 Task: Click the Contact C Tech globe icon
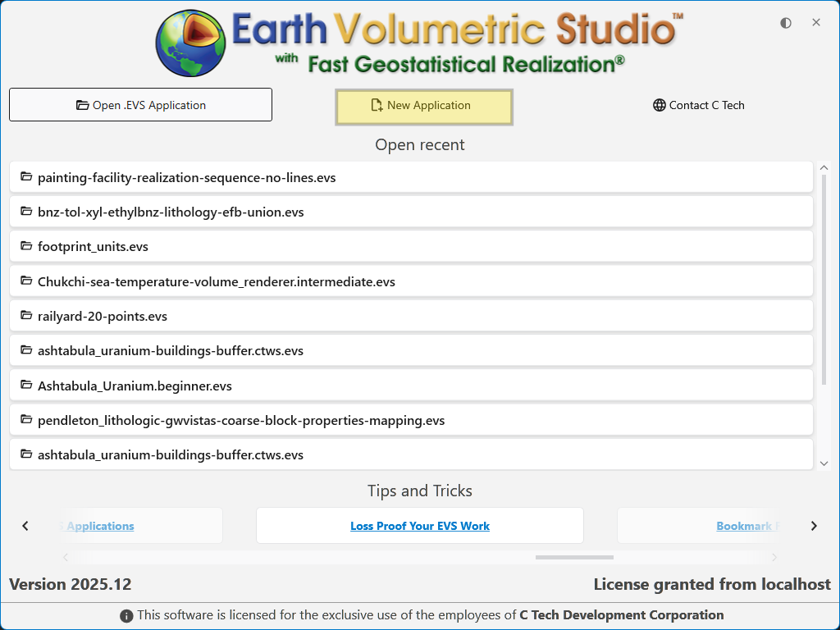[x=659, y=105]
